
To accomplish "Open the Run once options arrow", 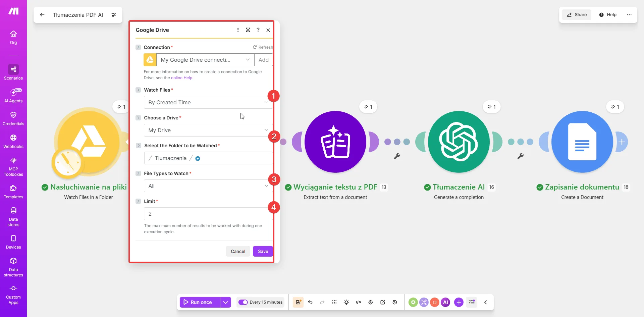I will 226,302.
